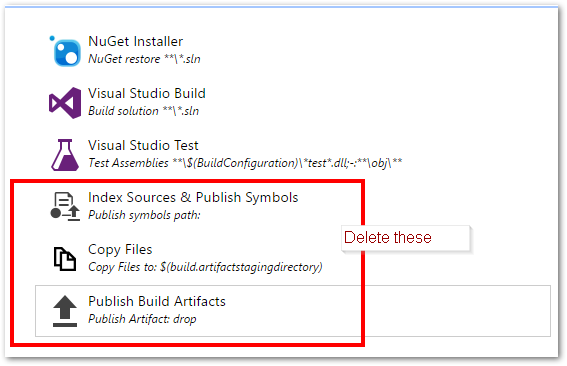This screenshot has width=567, height=366.
Task: Click the "NuGet restore **\*.sln" description
Action: tap(144, 59)
